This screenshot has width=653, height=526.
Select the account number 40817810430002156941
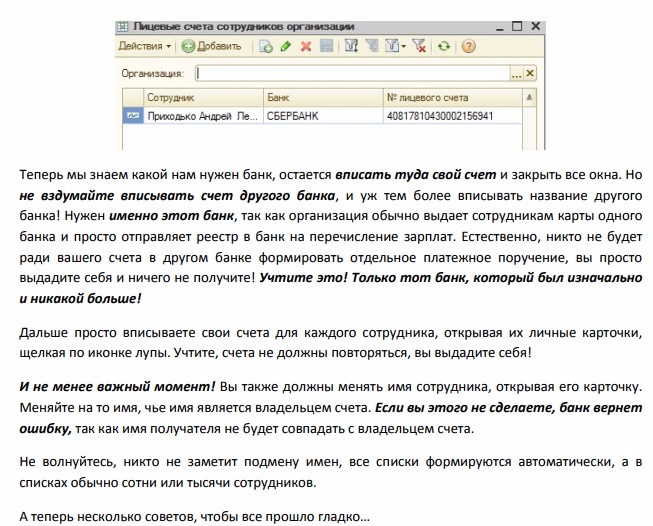tap(452, 116)
